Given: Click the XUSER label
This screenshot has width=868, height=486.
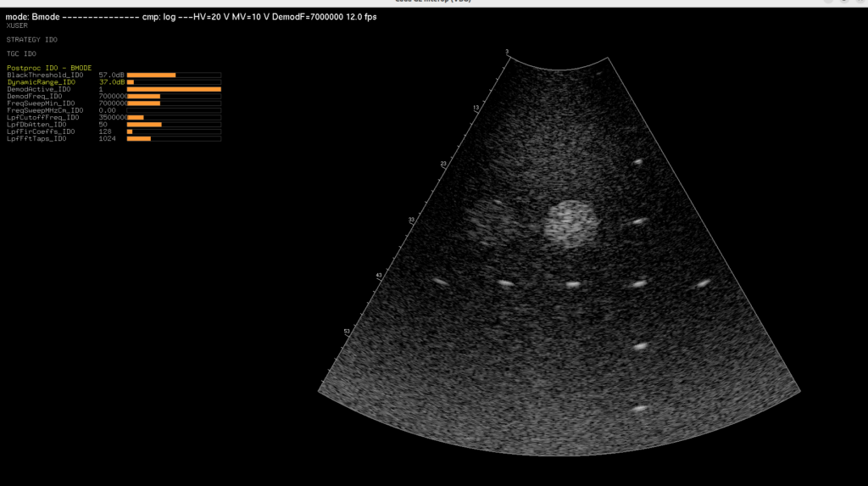Looking at the screenshot, I should pyautogui.click(x=17, y=25).
